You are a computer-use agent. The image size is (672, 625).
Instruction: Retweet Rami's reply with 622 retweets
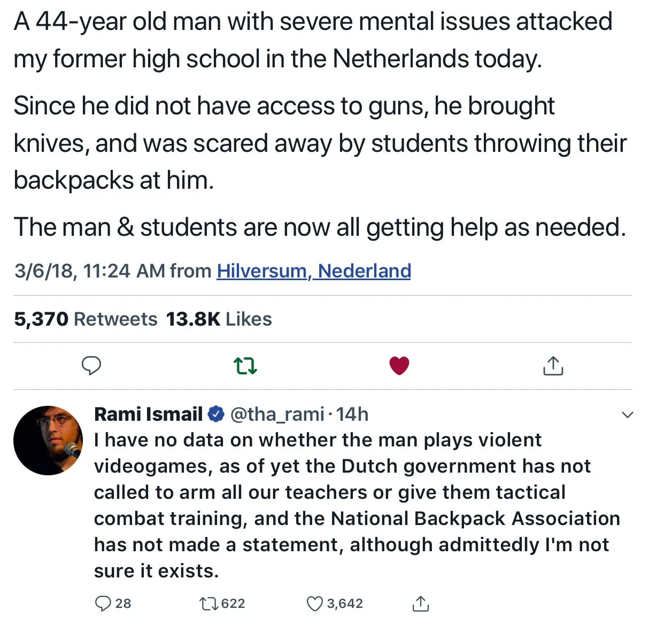point(207,604)
